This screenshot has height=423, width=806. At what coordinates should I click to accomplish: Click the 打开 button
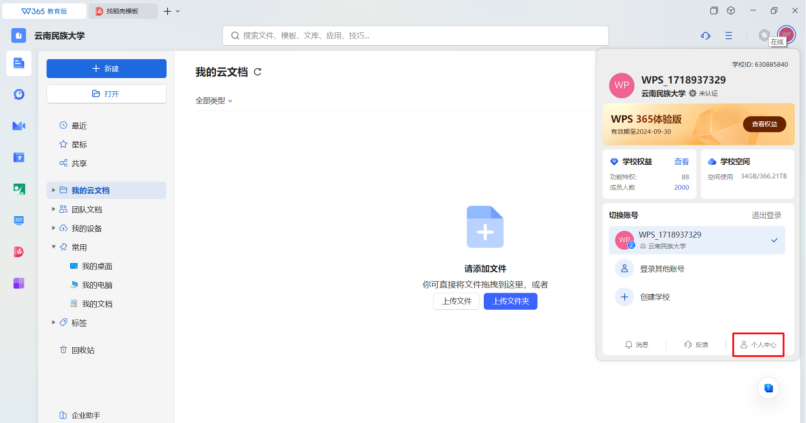106,94
